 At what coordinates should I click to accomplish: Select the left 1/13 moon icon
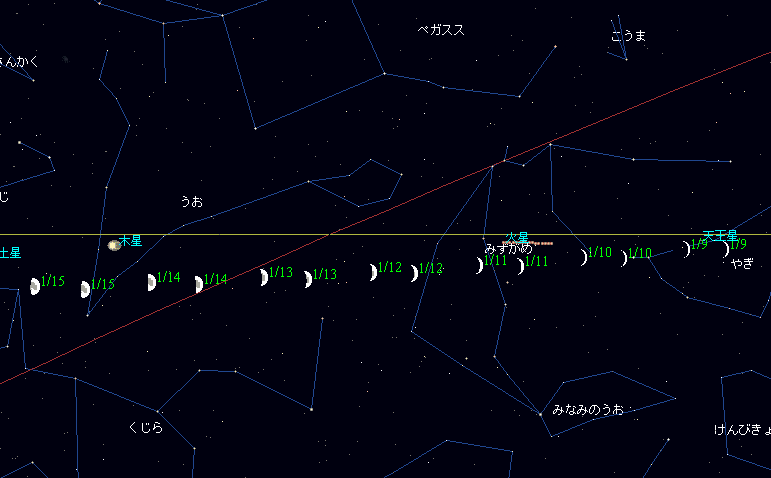[264, 277]
